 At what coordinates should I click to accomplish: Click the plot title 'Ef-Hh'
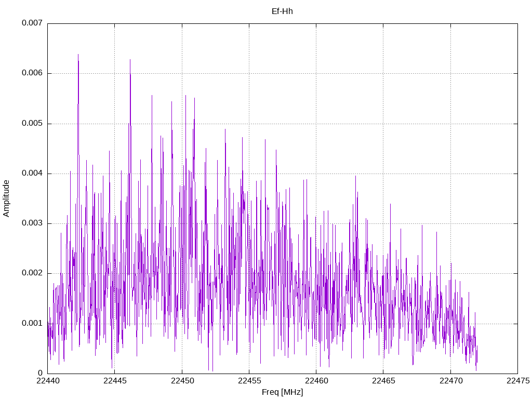[282, 11]
